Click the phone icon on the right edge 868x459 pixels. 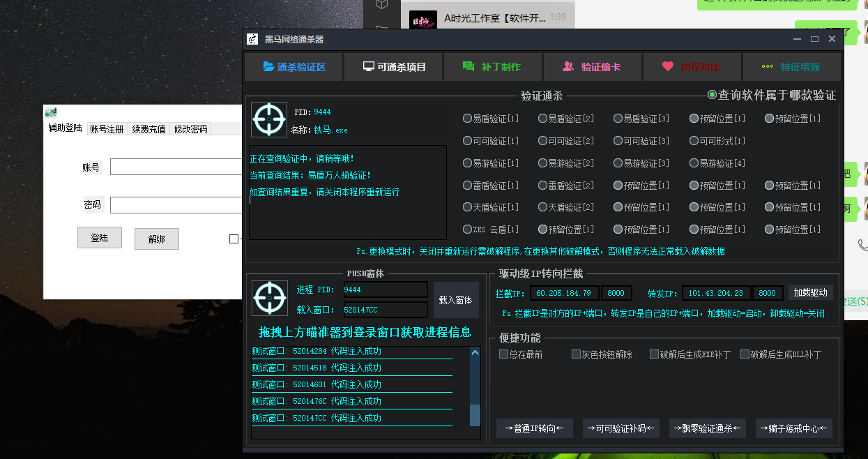(x=864, y=245)
